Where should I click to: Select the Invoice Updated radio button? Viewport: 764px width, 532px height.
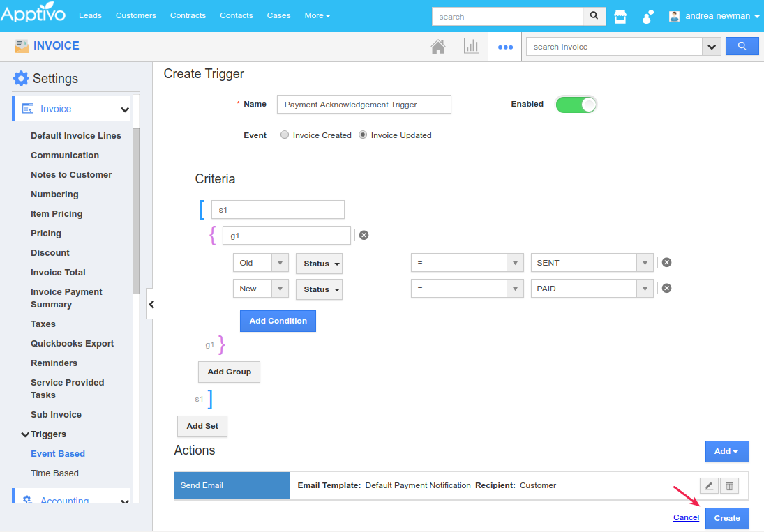363,135
